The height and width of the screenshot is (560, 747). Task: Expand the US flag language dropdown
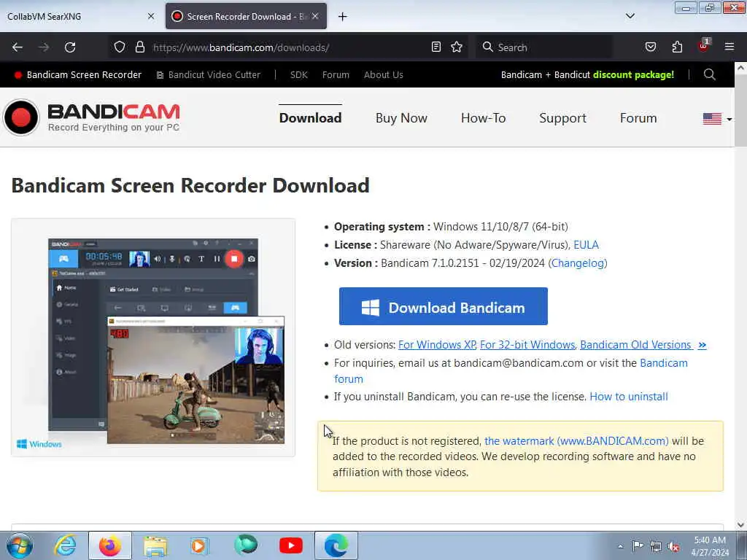coord(718,119)
